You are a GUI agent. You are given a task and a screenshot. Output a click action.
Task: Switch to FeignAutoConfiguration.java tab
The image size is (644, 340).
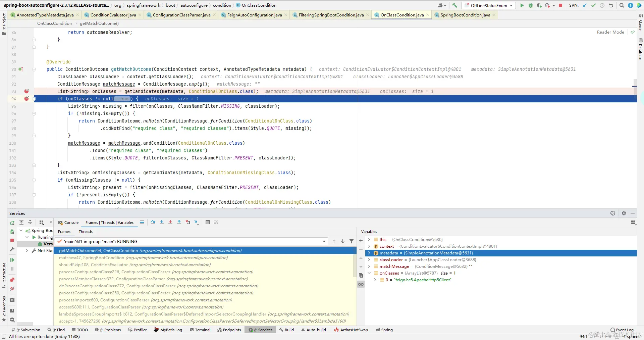tap(254, 15)
